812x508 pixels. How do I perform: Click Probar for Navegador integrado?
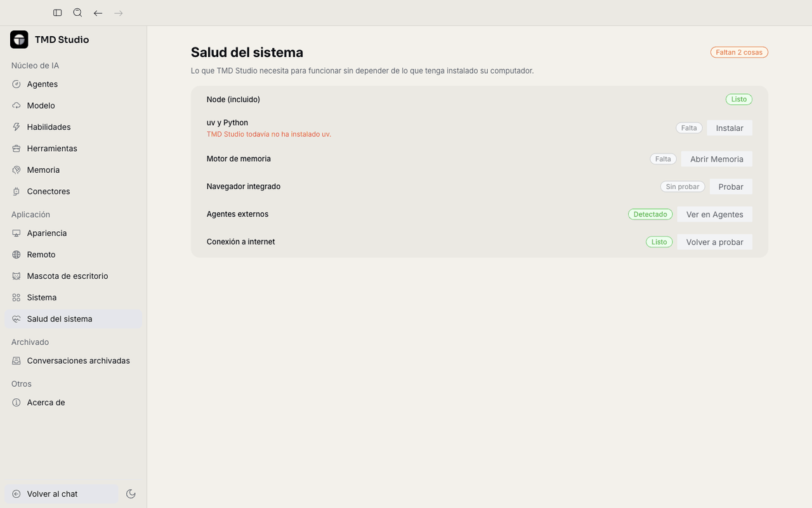click(x=731, y=187)
